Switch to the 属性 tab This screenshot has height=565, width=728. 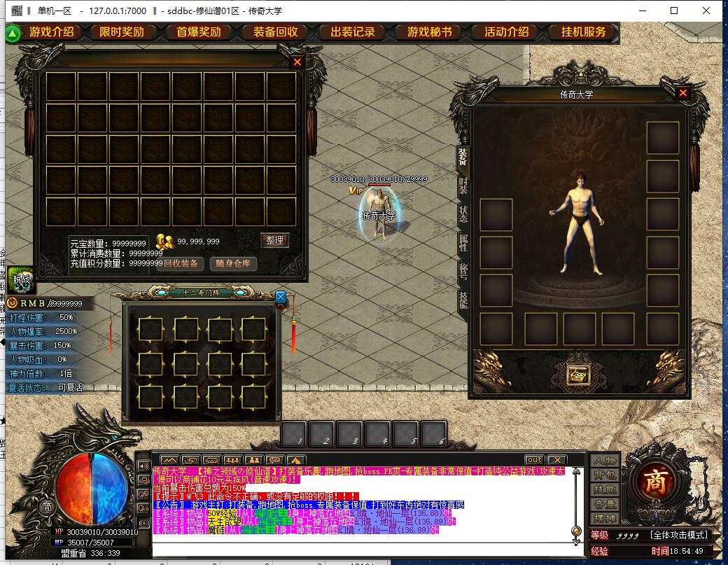click(463, 243)
